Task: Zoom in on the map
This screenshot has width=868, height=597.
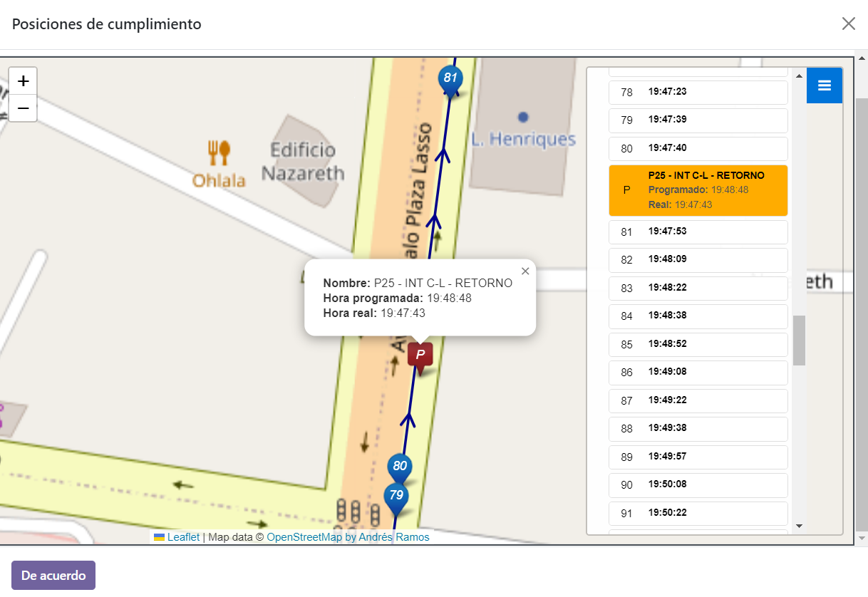Action: click(23, 81)
